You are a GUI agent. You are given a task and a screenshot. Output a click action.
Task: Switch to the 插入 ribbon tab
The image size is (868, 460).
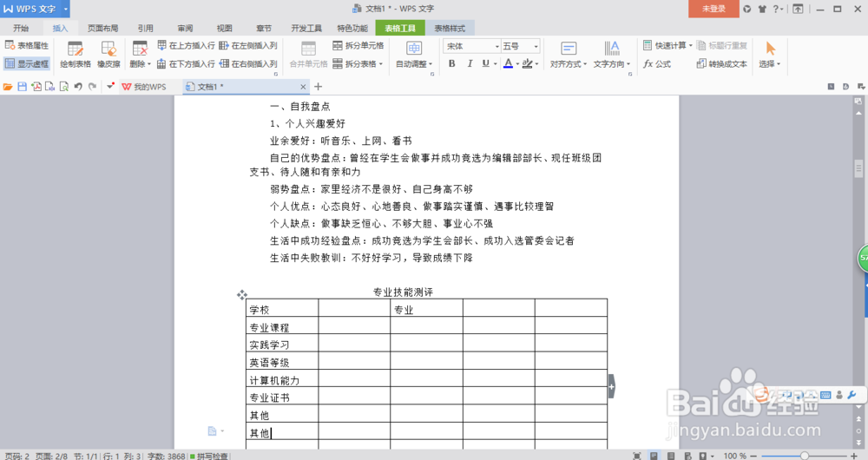tap(60, 29)
